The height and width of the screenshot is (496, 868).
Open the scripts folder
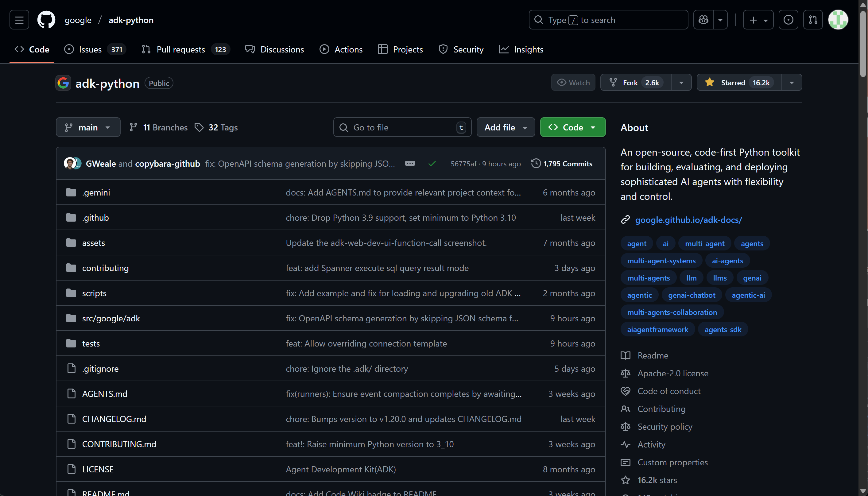pos(94,293)
